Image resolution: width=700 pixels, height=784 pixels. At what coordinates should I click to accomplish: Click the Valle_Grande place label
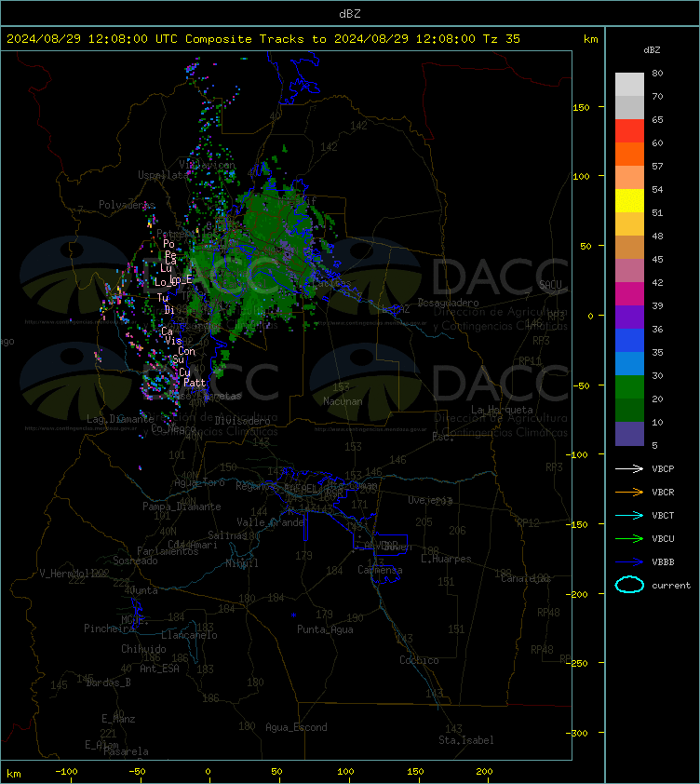271,522
